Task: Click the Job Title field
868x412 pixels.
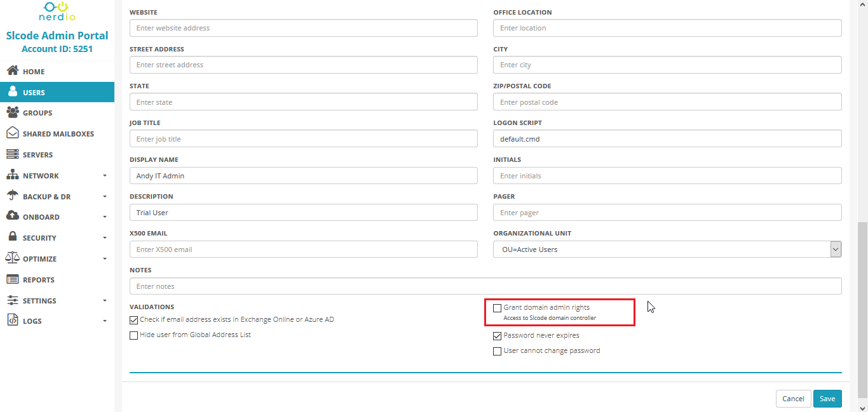Action: 304,139
